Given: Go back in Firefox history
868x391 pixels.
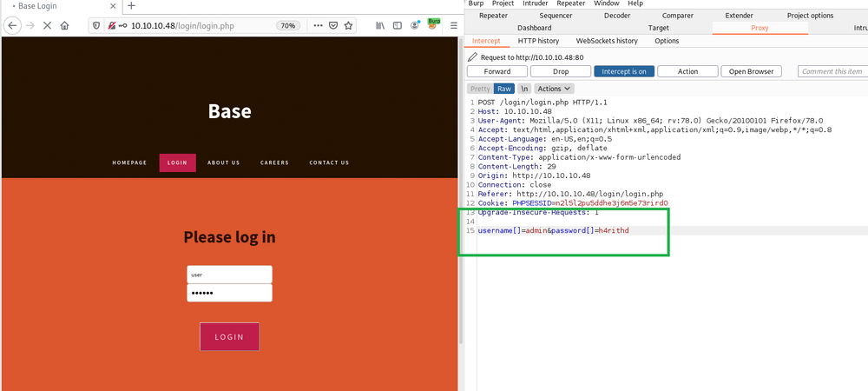Looking at the screenshot, I should coord(13,25).
